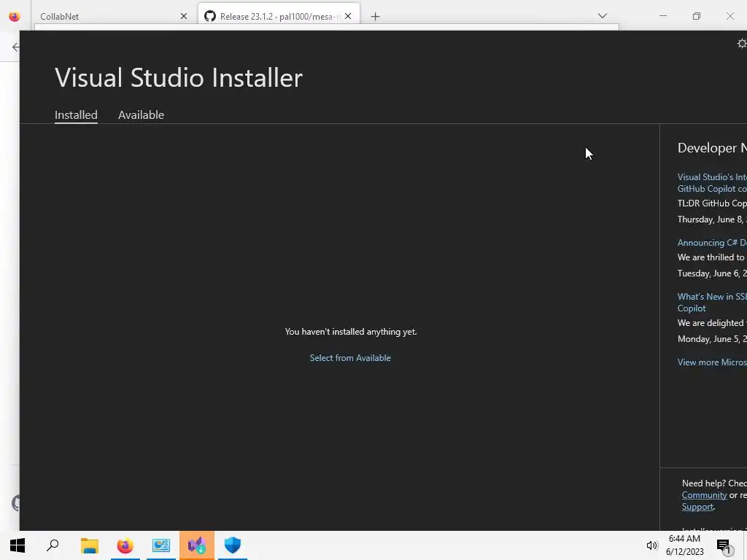The height and width of the screenshot is (560, 747).
Task: Click the 'Monday, June 5' news date
Action: pos(712,339)
